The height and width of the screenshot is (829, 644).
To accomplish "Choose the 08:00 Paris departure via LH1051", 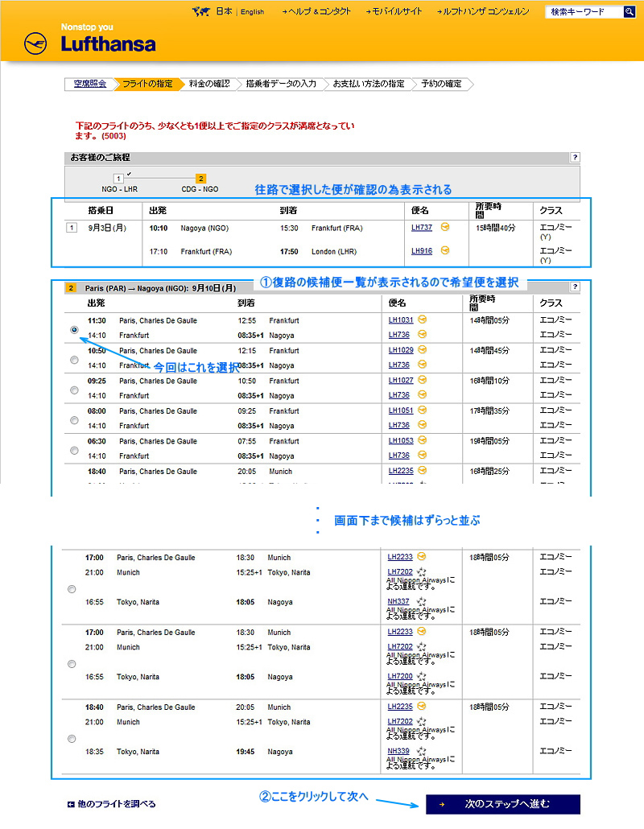I will click(x=74, y=420).
